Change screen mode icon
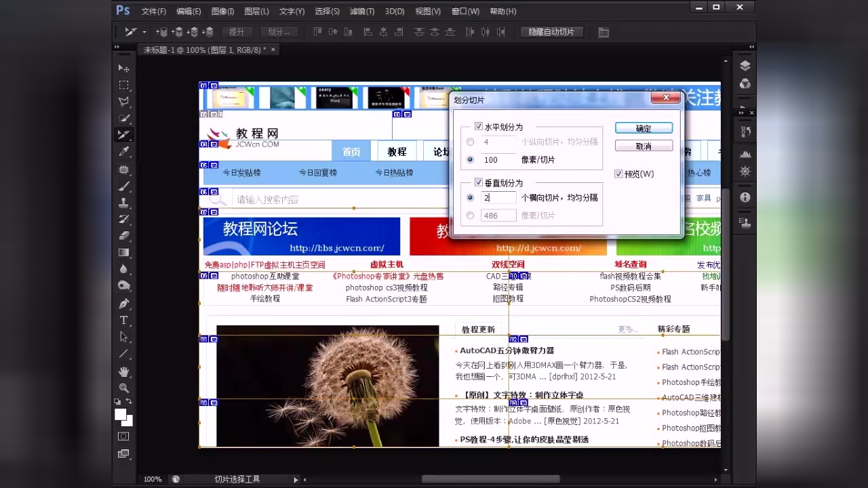 click(x=123, y=453)
